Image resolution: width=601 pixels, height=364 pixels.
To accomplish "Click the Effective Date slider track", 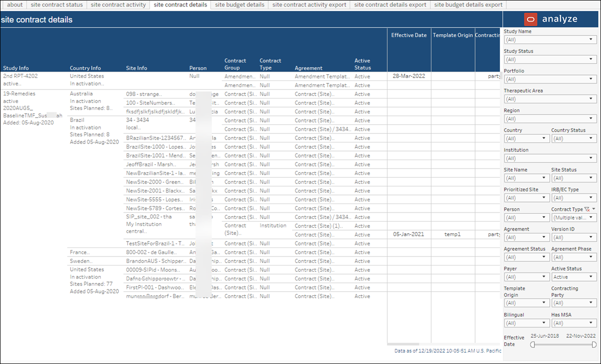I will coord(563,344).
